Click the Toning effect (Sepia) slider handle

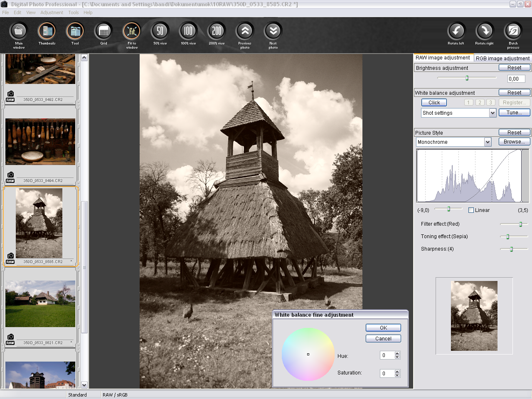[508, 236]
